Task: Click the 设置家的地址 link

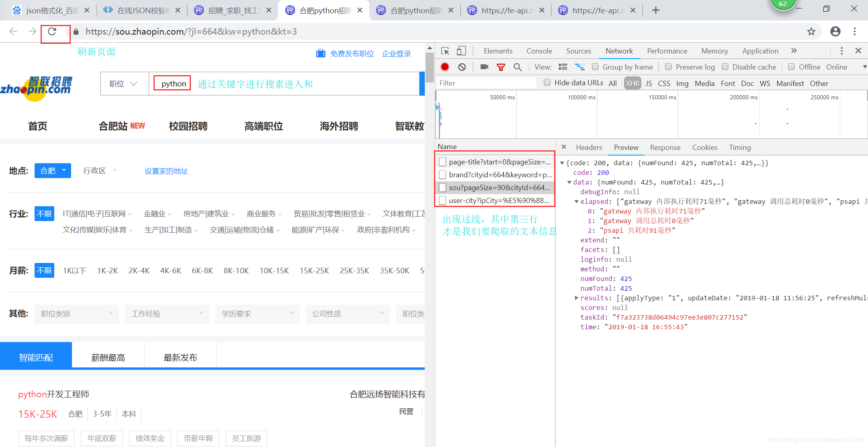Action: coord(166,171)
